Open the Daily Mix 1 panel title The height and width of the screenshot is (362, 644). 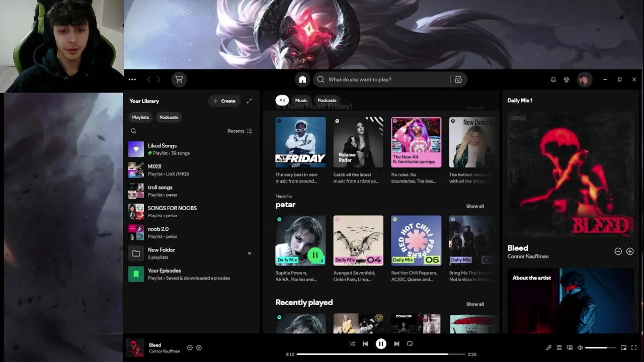(520, 101)
